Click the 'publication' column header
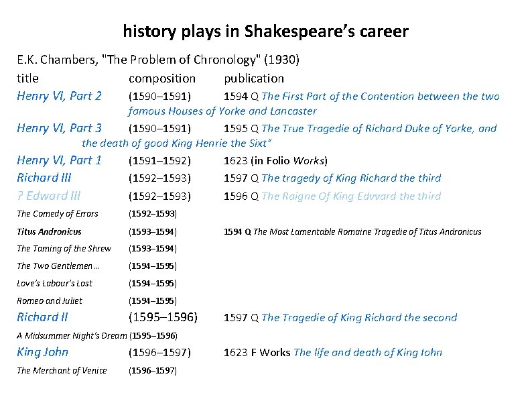This screenshot has width=532, height=399. click(254, 78)
